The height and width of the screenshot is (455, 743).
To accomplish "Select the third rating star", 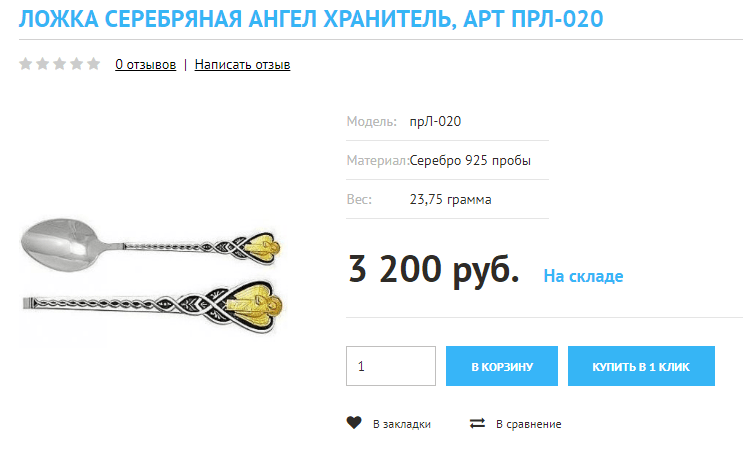I will tap(60, 64).
